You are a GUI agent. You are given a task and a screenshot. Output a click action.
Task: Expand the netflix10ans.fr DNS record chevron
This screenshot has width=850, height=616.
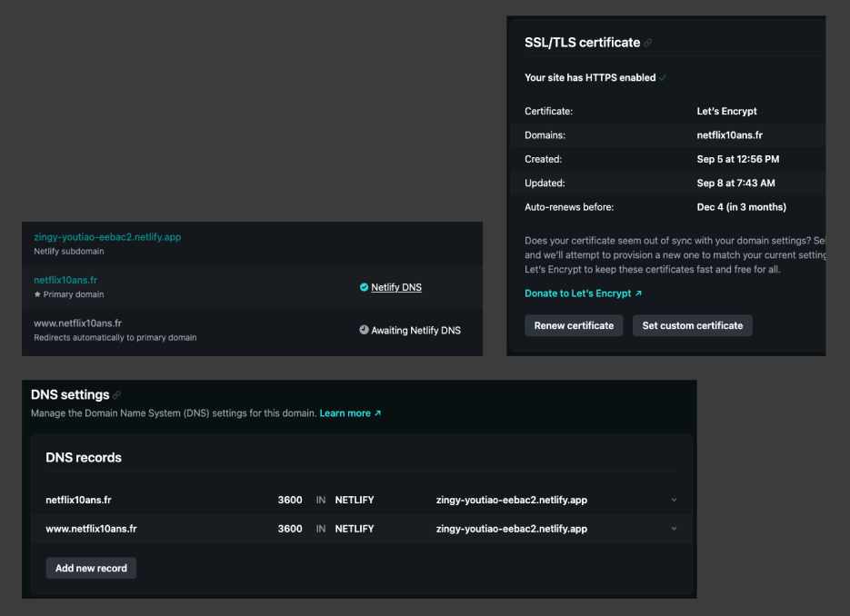coord(674,500)
